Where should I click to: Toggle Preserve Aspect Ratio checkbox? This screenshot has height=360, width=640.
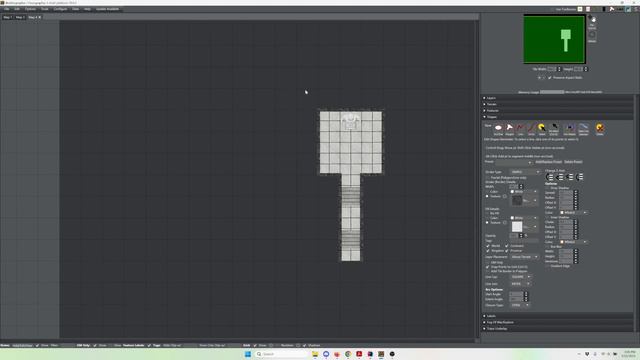549,78
